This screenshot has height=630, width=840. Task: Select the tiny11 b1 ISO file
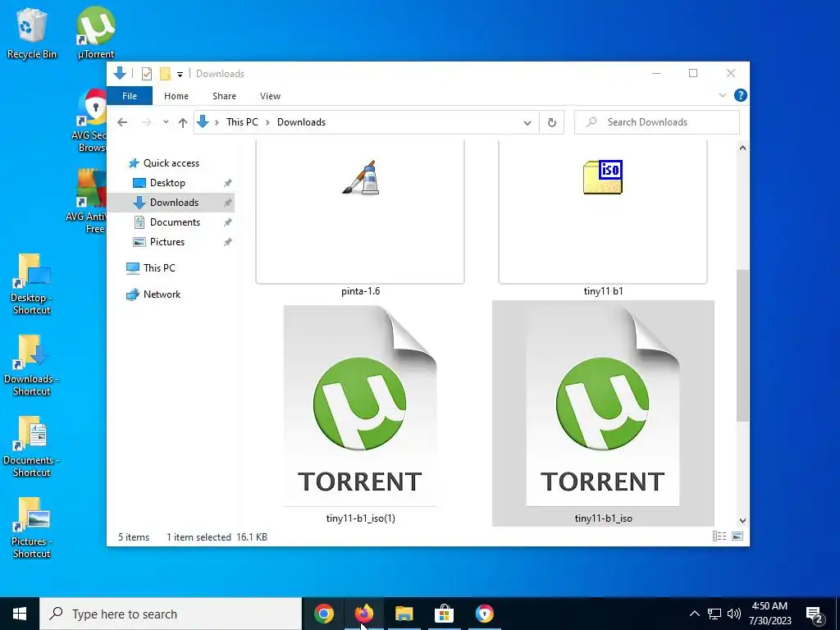(x=603, y=220)
